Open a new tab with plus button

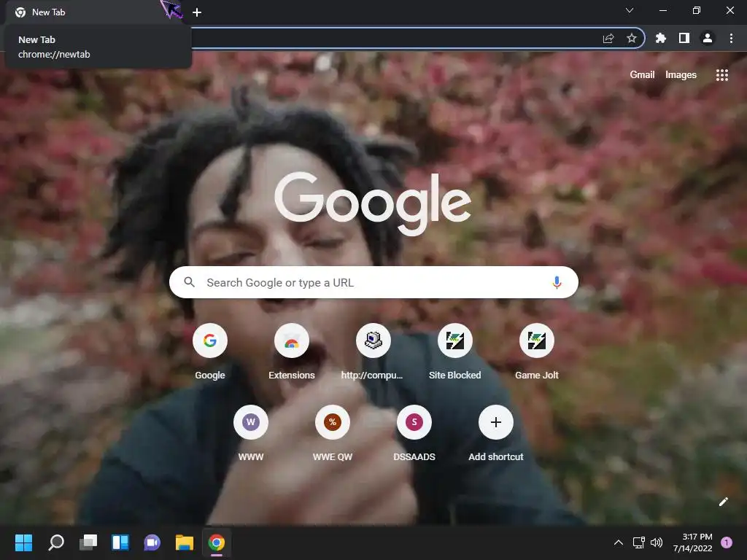click(197, 12)
